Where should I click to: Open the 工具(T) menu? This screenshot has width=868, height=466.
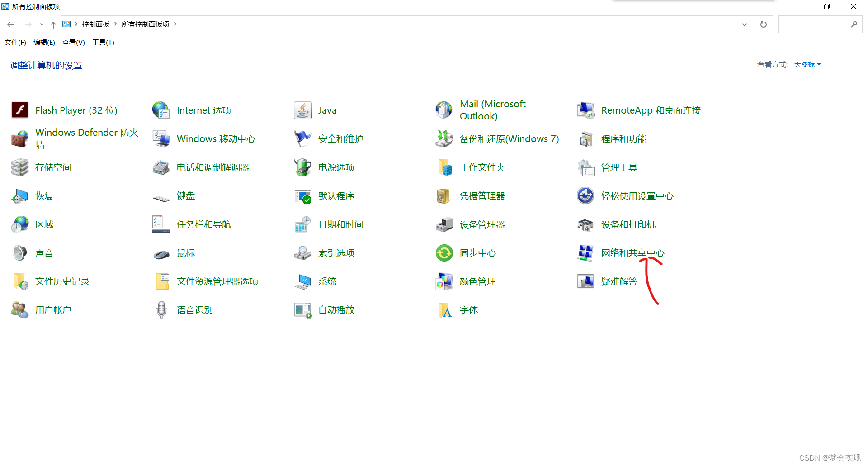[104, 42]
